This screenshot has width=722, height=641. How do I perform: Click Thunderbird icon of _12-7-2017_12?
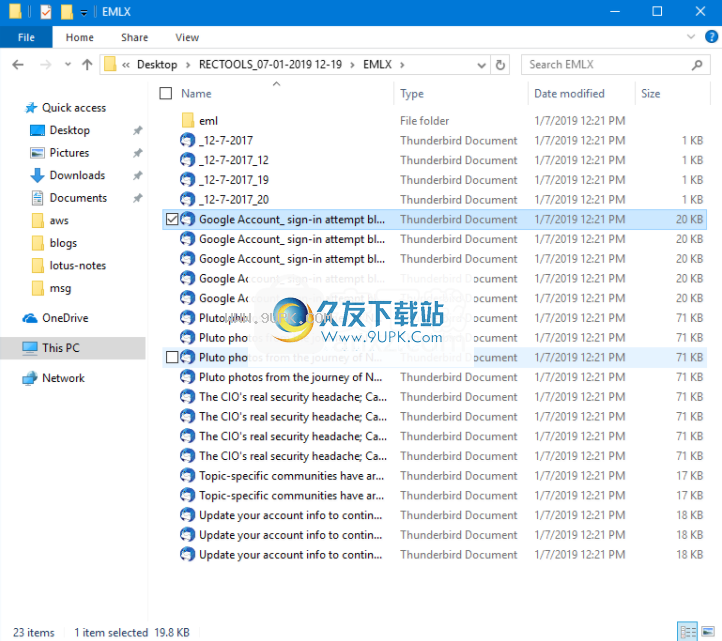pos(187,160)
